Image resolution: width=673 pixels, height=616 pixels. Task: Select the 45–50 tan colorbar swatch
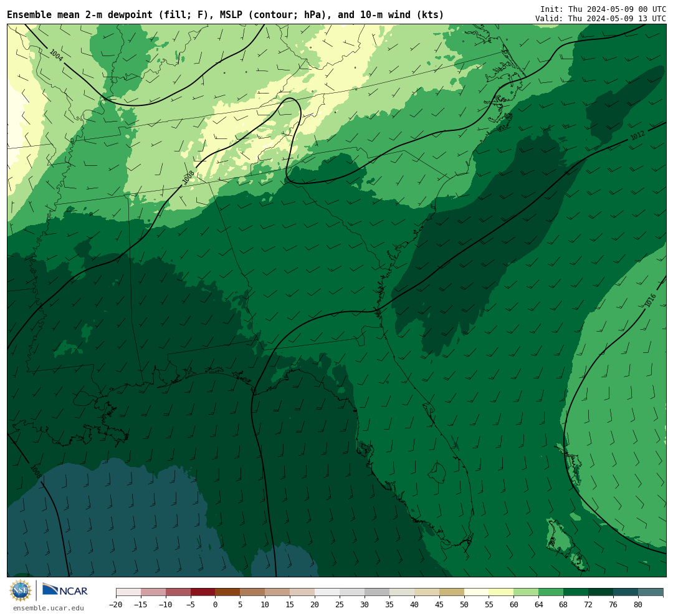451,592
